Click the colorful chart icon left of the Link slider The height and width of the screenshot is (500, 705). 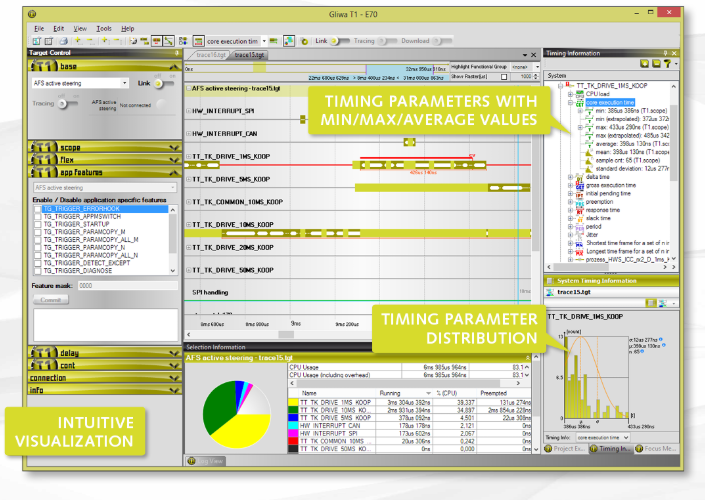point(289,41)
